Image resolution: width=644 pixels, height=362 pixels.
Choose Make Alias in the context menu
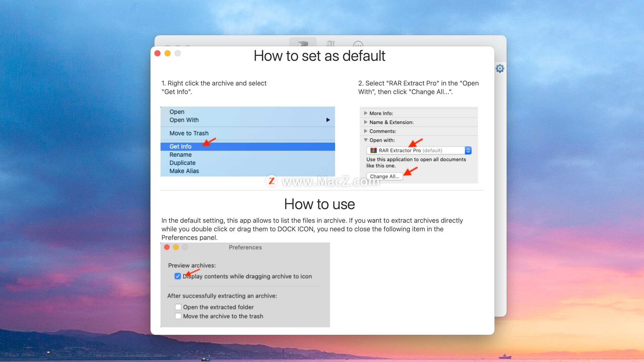pyautogui.click(x=184, y=171)
